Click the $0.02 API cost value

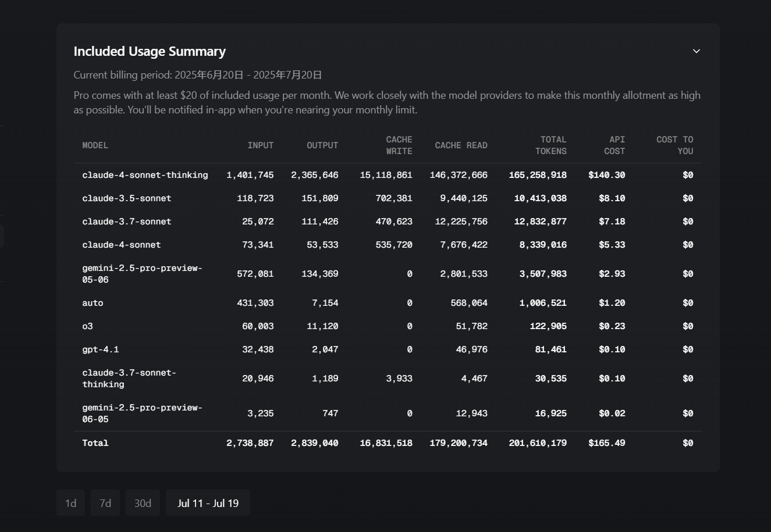pyautogui.click(x=612, y=413)
